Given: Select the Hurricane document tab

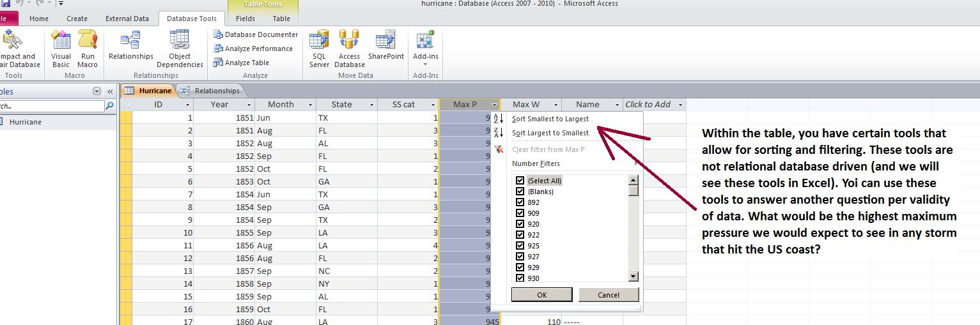Looking at the screenshot, I should point(149,91).
